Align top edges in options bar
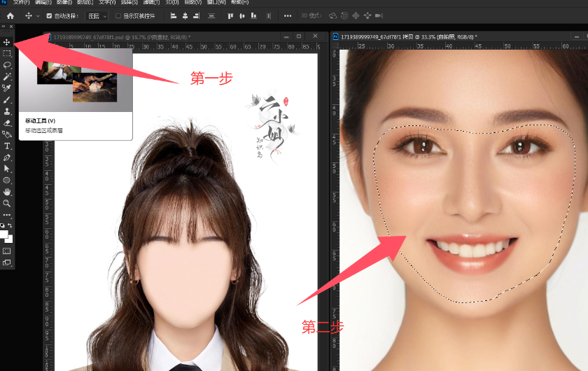This screenshot has height=371, width=588. 230,16
